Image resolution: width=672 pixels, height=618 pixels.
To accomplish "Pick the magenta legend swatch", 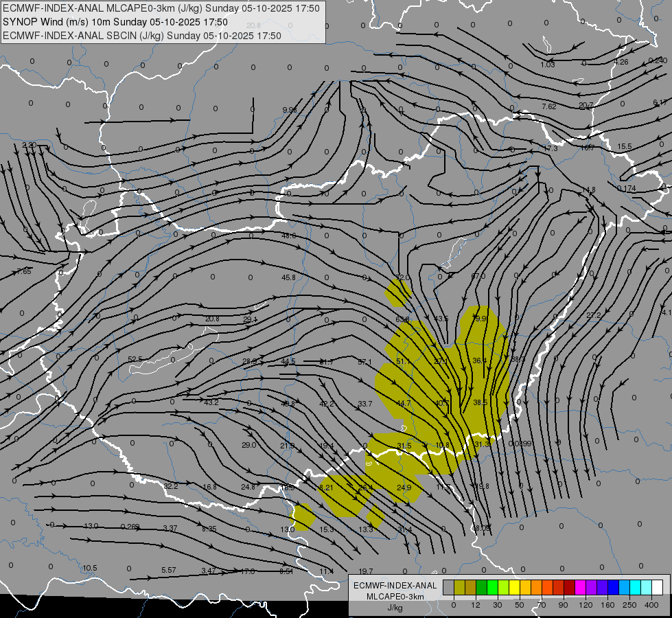I will point(581,587).
